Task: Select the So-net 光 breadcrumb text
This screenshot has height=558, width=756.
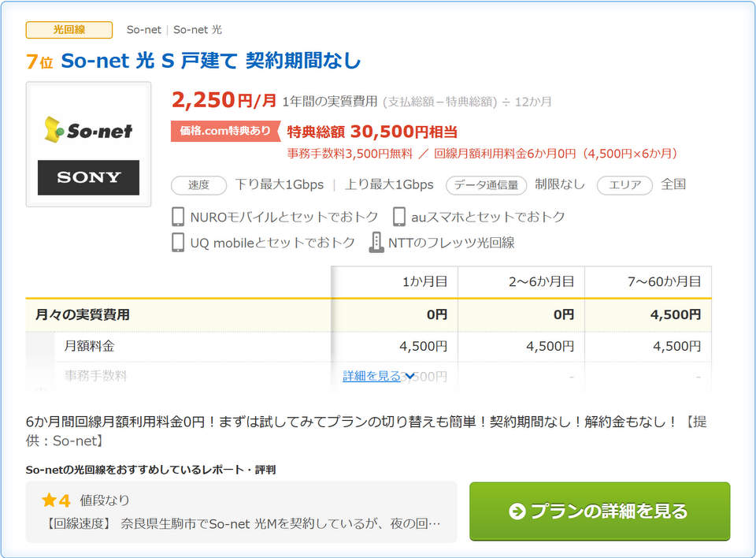Action: coord(198,30)
